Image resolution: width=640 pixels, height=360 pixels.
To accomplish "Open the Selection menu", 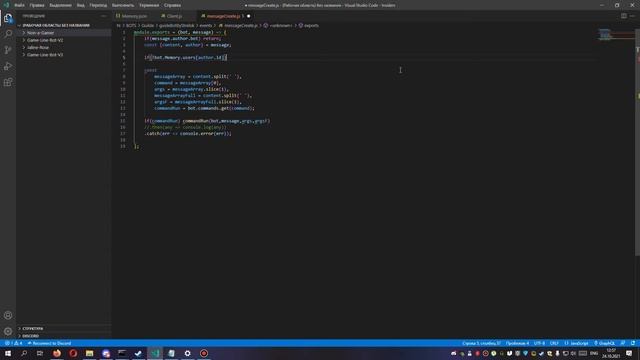I will click(x=60, y=5).
